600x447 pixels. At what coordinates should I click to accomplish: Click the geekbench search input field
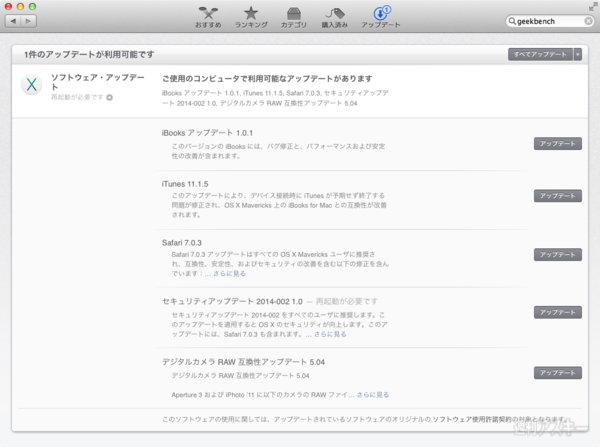(550, 21)
